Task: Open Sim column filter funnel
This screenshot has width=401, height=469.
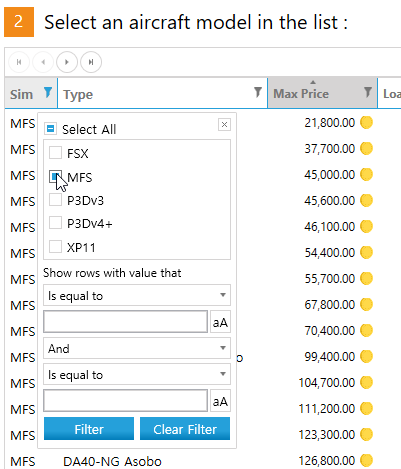Action: click(x=48, y=92)
